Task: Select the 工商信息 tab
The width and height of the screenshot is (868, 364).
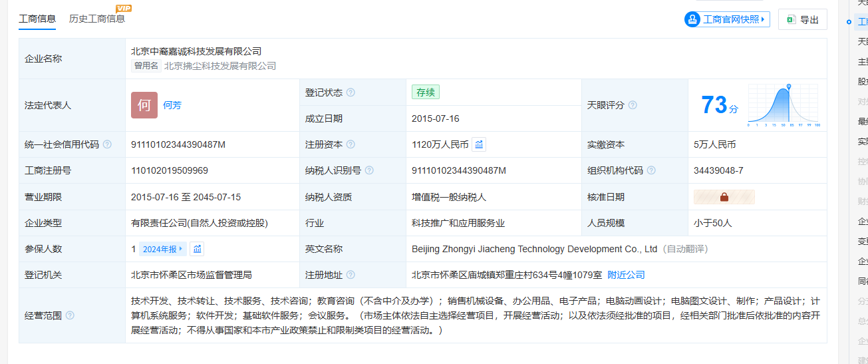Action: click(x=37, y=19)
